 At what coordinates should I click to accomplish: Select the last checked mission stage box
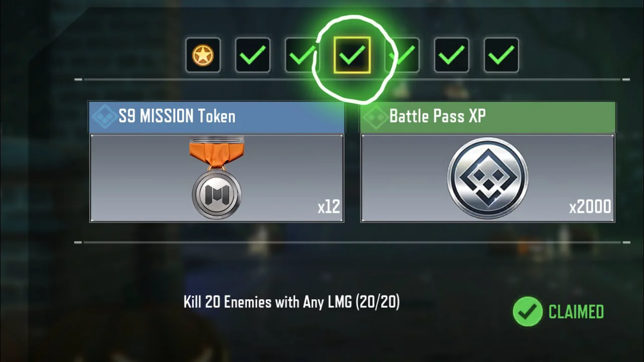(501, 55)
